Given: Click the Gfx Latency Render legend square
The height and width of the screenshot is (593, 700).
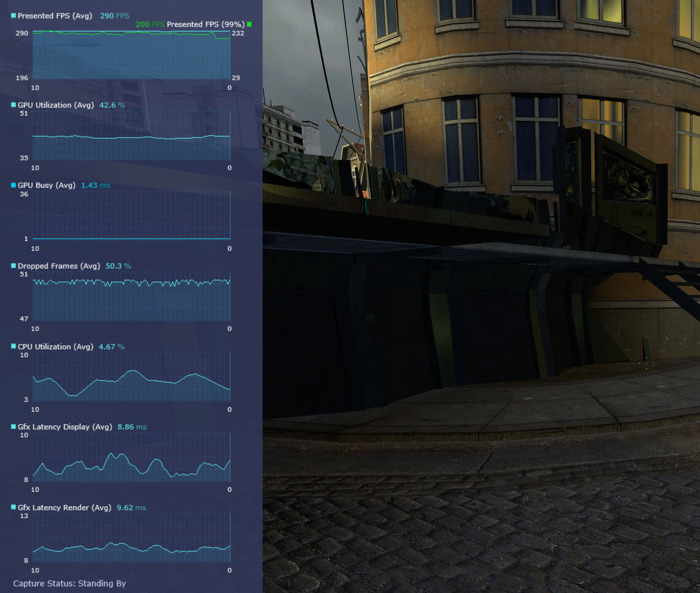Looking at the screenshot, I should [13, 507].
